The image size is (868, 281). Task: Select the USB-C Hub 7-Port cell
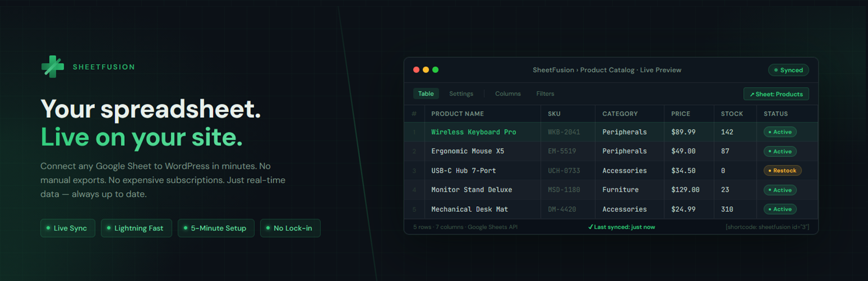click(x=463, y=170)
